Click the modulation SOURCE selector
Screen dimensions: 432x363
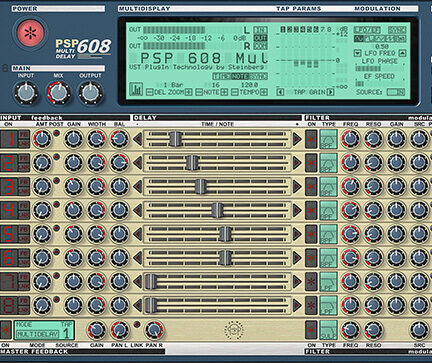pyautogui.click(x=396, y=92)
